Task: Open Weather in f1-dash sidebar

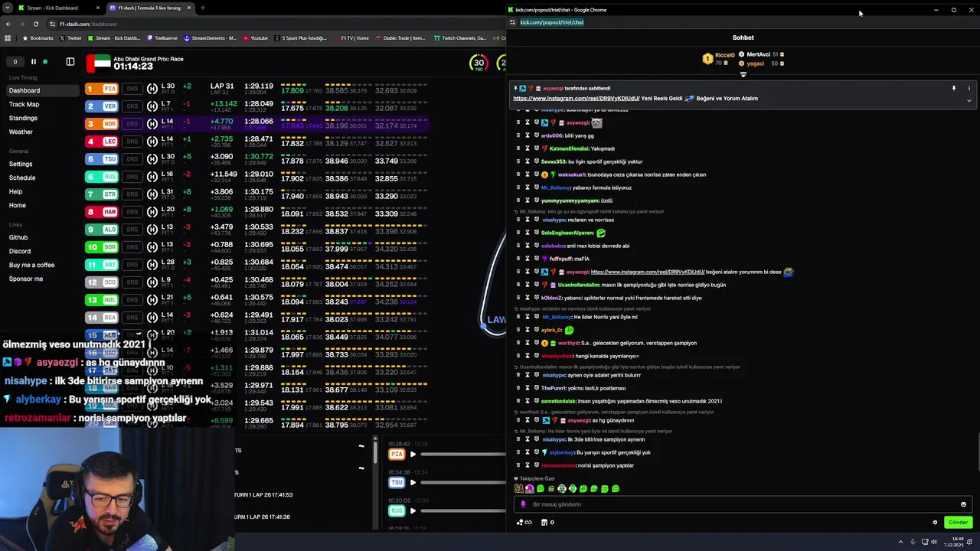Action: click(21, 132)
